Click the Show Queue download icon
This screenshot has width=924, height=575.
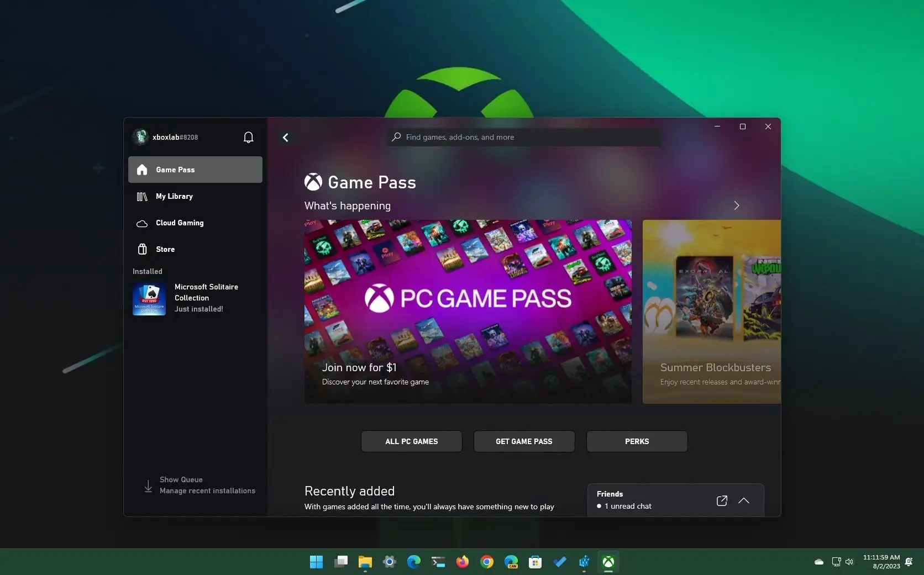[148, 486]
